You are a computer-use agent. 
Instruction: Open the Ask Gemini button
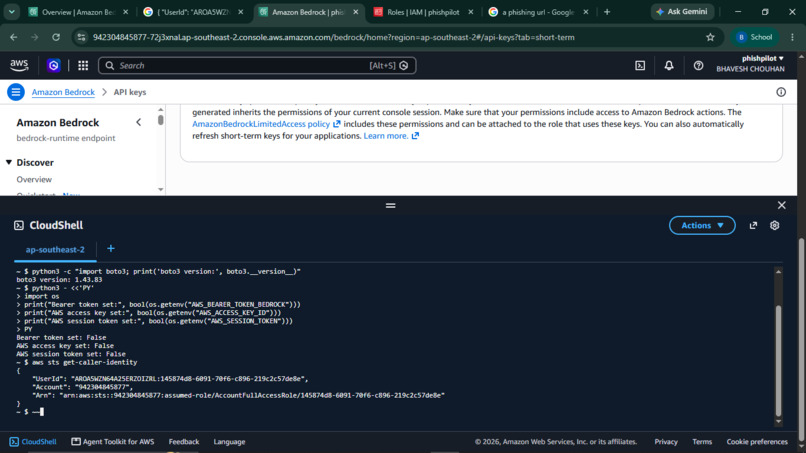pyautogui.click(x=682, y=12)
